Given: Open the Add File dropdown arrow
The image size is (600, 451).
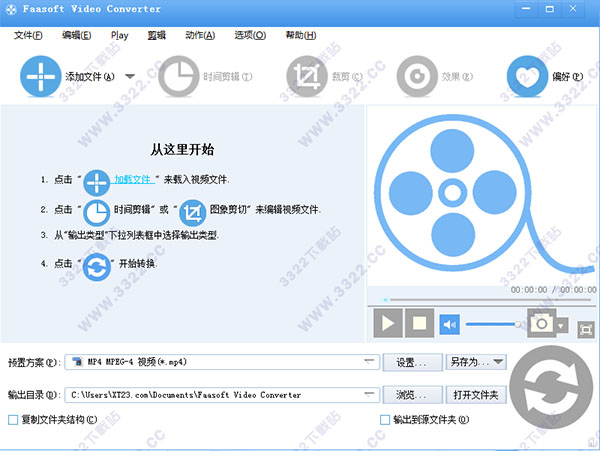Looking at the screenshot, I should (x=130, y=76).
